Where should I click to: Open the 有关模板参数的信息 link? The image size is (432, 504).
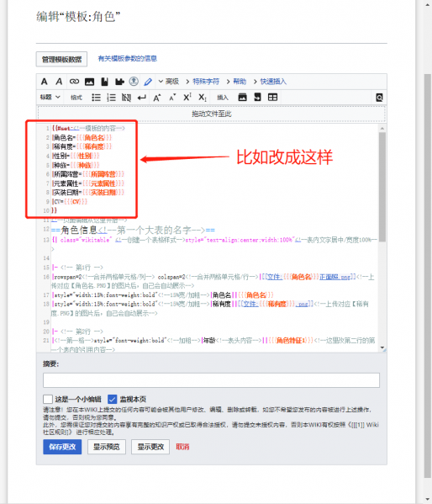point(128,59)
